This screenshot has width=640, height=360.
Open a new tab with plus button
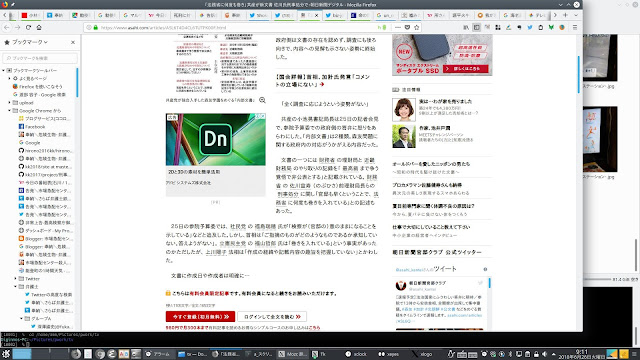[x=565, y=15]
